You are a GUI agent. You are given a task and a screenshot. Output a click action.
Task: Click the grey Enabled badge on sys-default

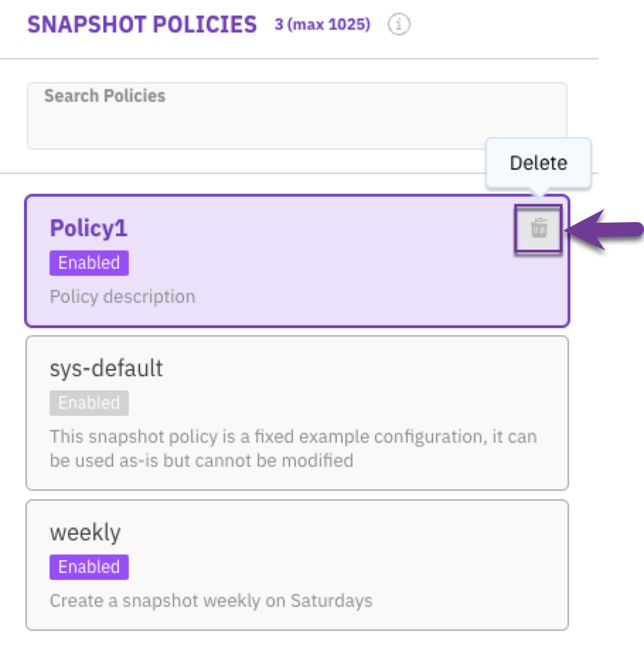coord(89,403)
